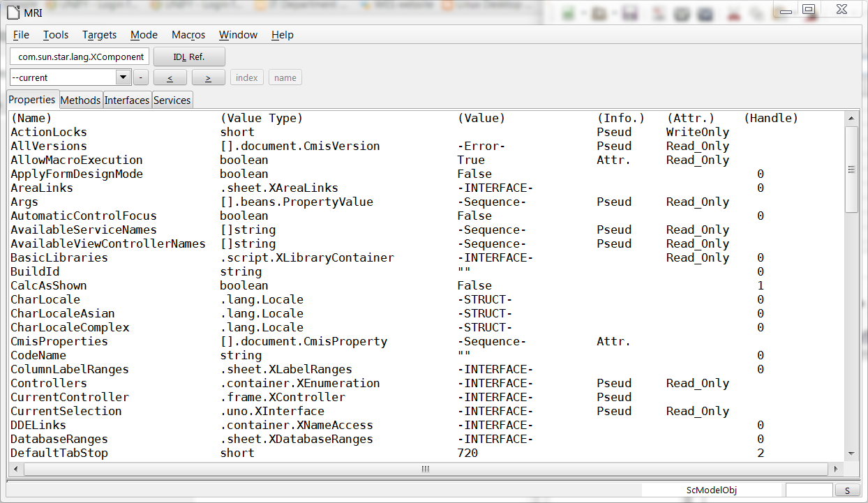The image size is (868, 503).
Task: Switch to the Methods tab
Action: click(80, 100)
